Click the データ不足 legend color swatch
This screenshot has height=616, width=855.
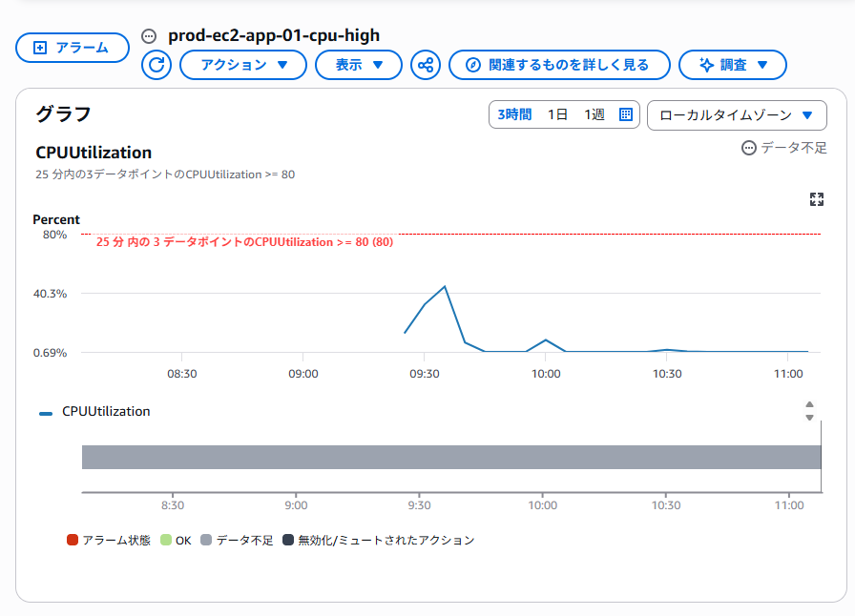(x=206, y=541)
